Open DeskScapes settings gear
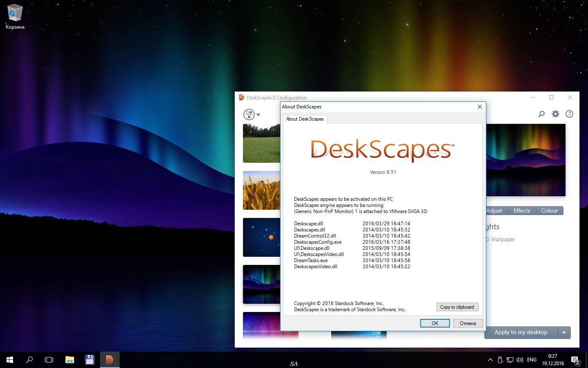Viewport: 588px width, 368px height. [x=555, y=114]
